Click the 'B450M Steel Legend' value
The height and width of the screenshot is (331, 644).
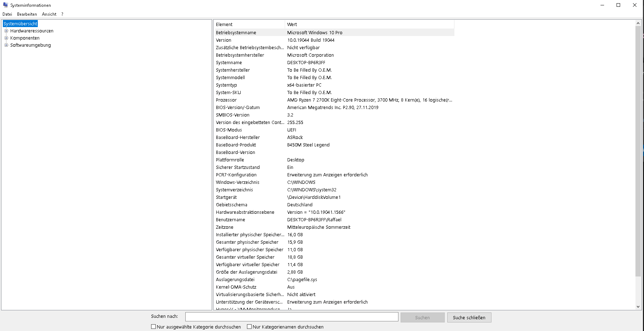click(x=308, y=145)
